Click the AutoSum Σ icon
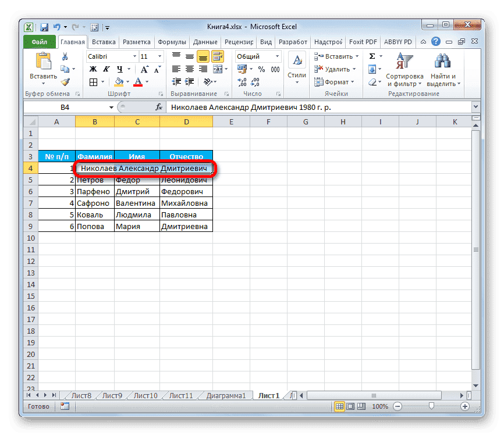The height and width of the screenshot is (436, 504). coord(371,56)
